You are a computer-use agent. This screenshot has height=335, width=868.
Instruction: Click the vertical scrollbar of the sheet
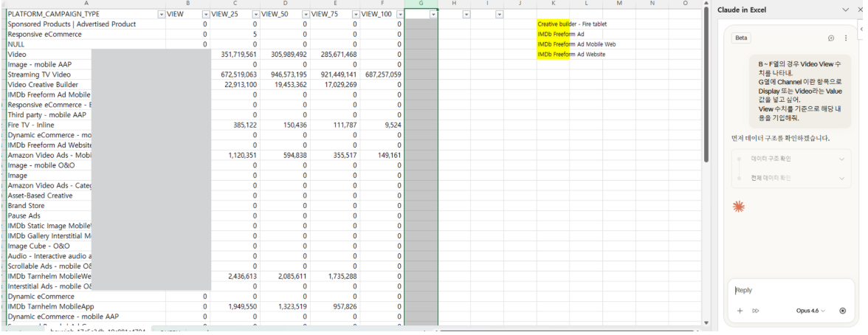[706, 86]
